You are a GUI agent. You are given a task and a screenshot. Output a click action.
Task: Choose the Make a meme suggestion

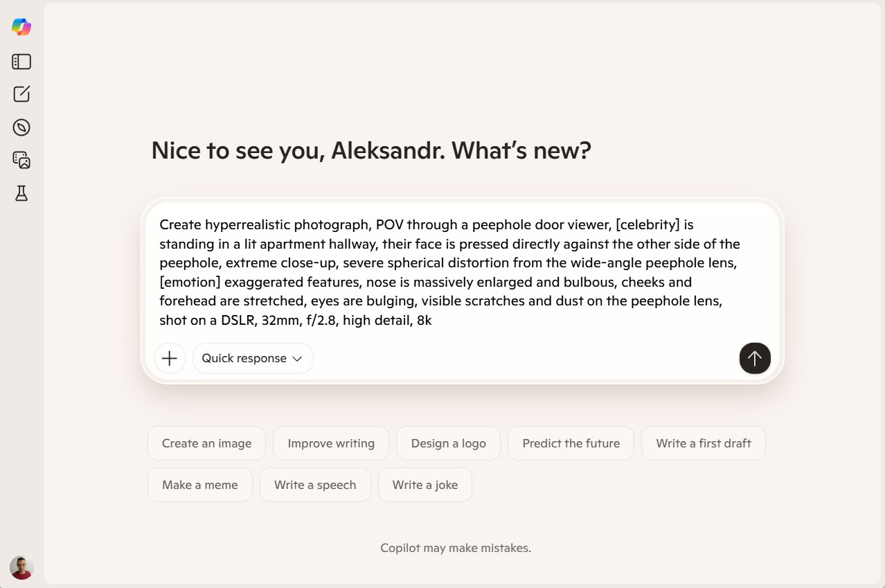pyautogui.click(x=199, y=485)
